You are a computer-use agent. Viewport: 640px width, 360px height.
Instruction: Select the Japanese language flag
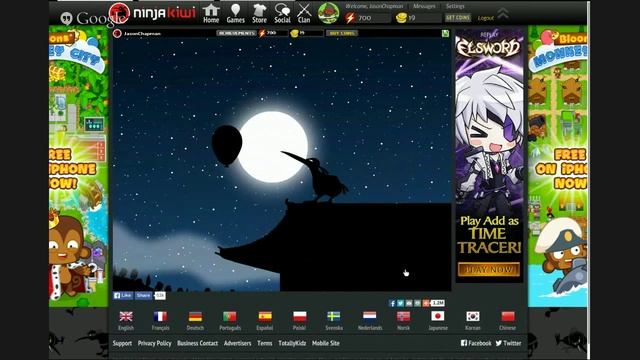point(438,316)
